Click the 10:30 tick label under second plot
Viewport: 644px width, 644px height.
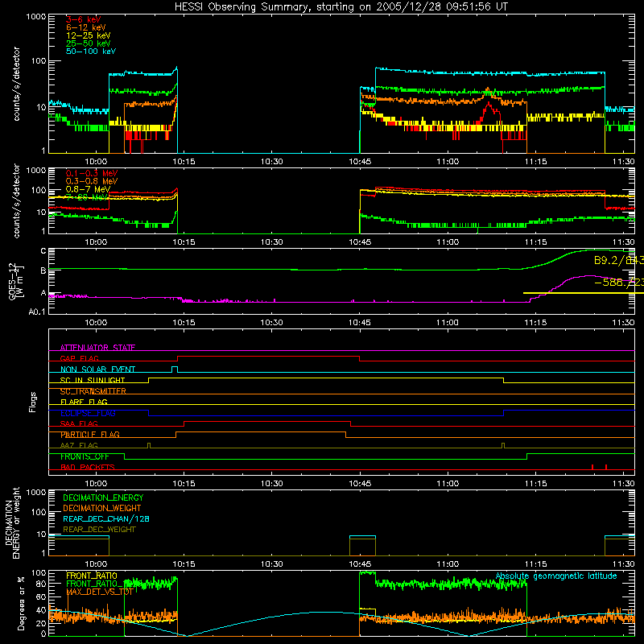pyautogui.click(x=271, y=242)
